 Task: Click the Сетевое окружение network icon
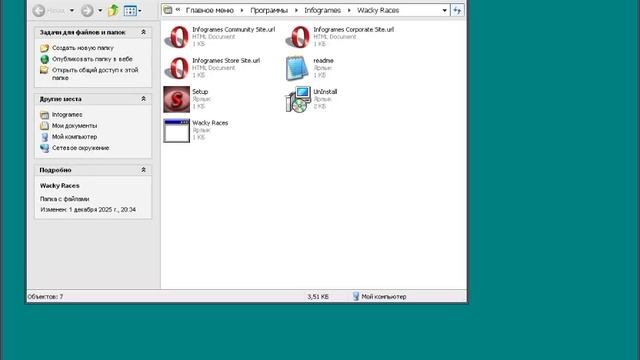tap(44, 148)
